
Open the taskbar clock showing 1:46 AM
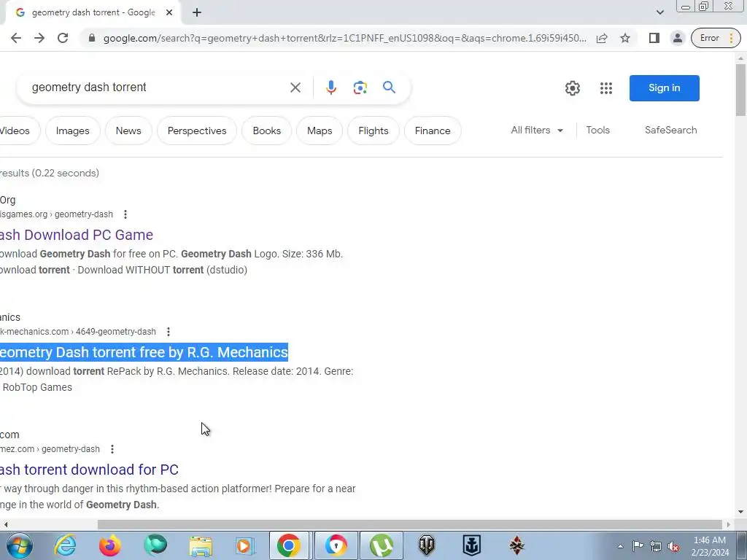tap(710, 546)
